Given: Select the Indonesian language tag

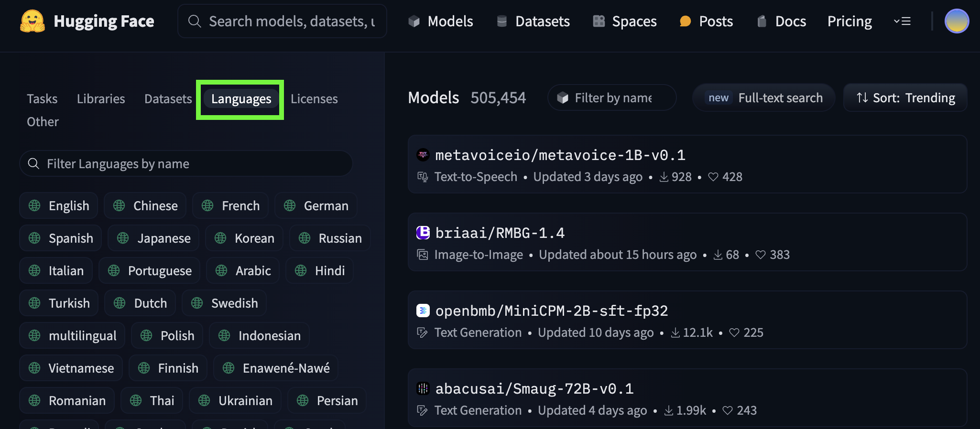Looking at the screenshot, I should point(260,336).
